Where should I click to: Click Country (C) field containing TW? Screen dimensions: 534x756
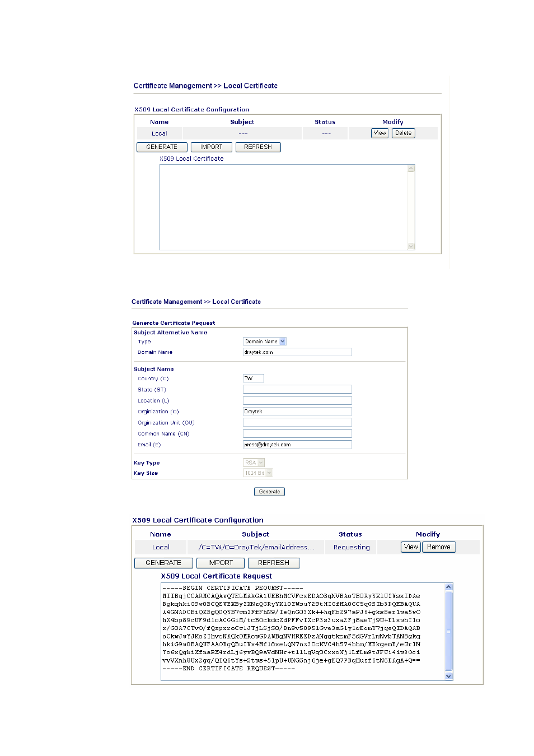254,379
